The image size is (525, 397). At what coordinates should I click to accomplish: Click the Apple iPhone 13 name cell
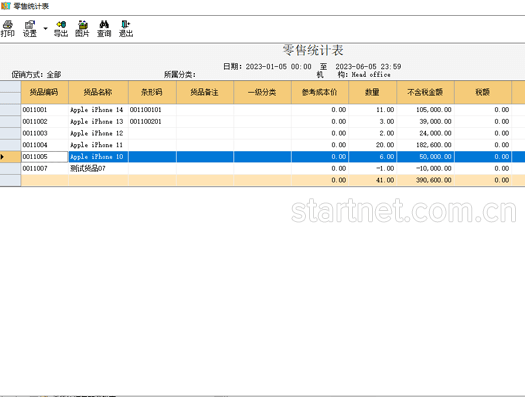tap(98, 122)
